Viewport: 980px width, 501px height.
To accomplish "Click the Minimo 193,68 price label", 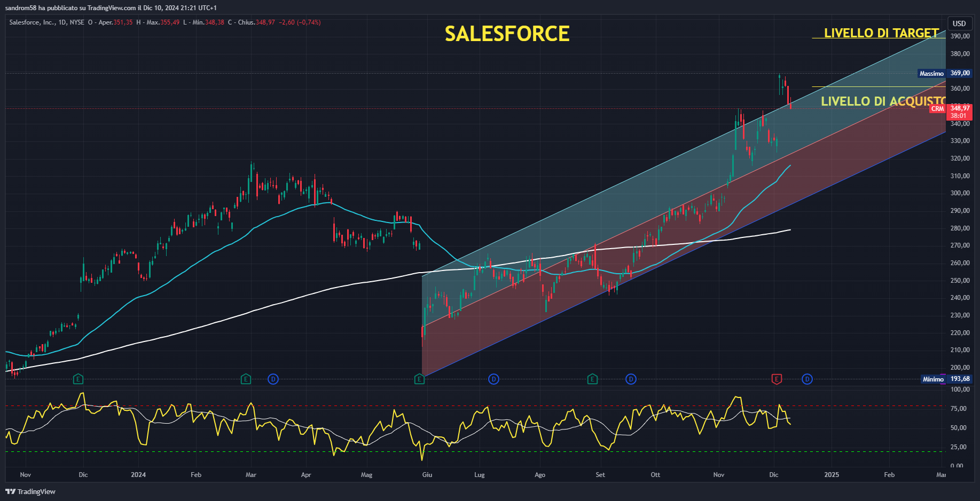I will [946, 379].
